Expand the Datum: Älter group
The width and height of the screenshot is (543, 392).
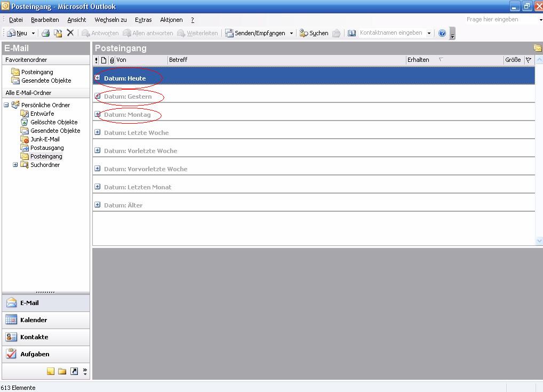pos(98,205)
